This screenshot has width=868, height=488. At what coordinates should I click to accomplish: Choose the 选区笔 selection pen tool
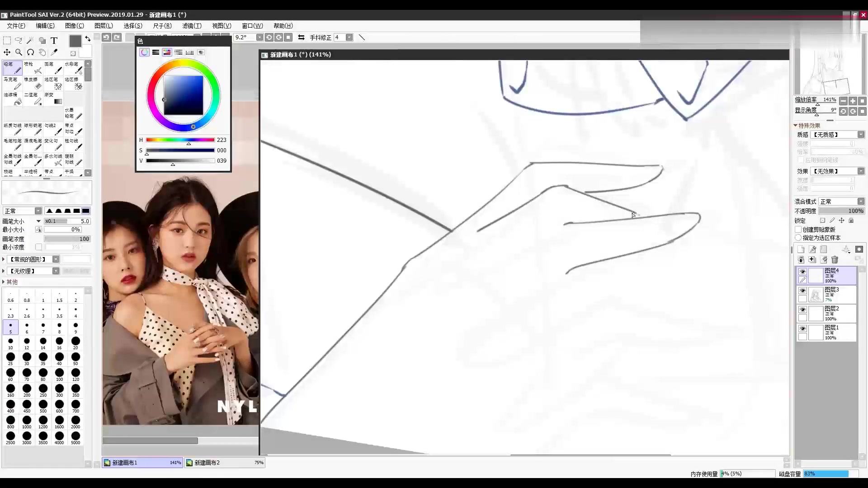tap(53, 83)
